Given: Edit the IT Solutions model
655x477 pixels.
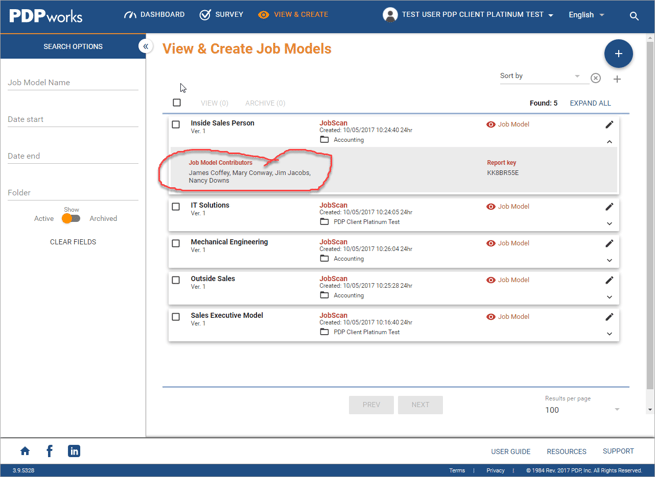Looking at the screenshot, I should (609, 206).
